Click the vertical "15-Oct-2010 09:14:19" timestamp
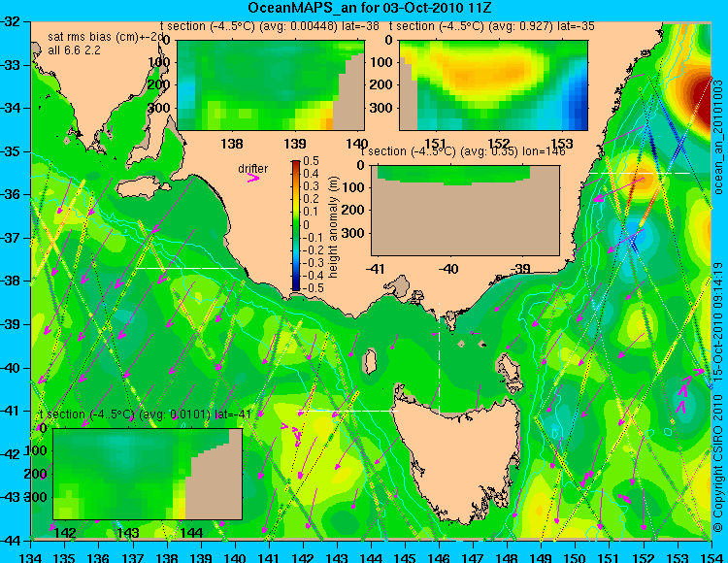728x563 pixels. click(718, 321)
